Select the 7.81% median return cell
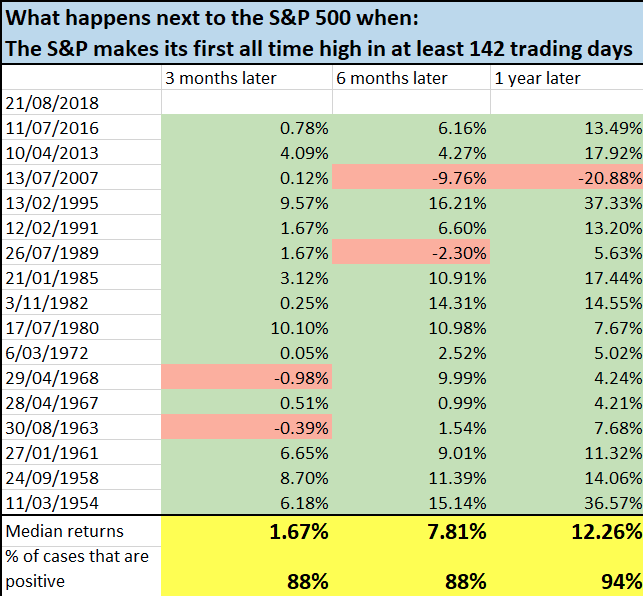Screen dimensions: 643x596 [x=410, y=531]
